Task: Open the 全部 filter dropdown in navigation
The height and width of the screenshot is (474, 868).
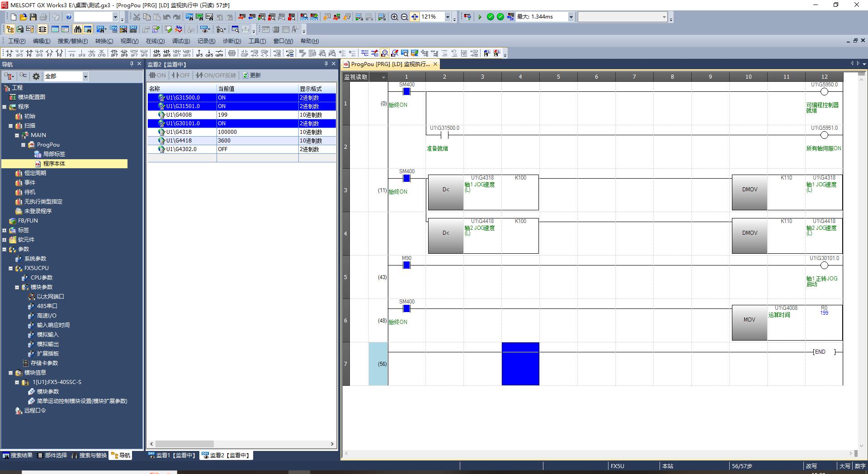Action: (85, 76)
